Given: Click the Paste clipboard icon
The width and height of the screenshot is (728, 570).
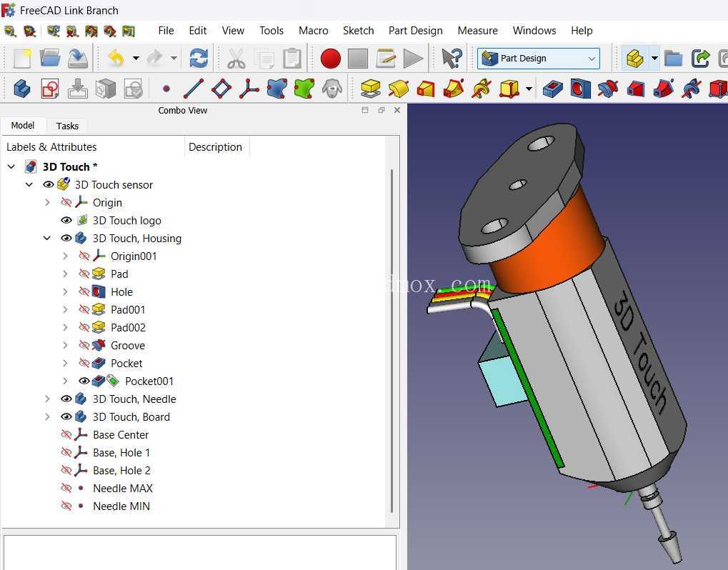Looking at the screenshot, I should click(x=292, y=59).
